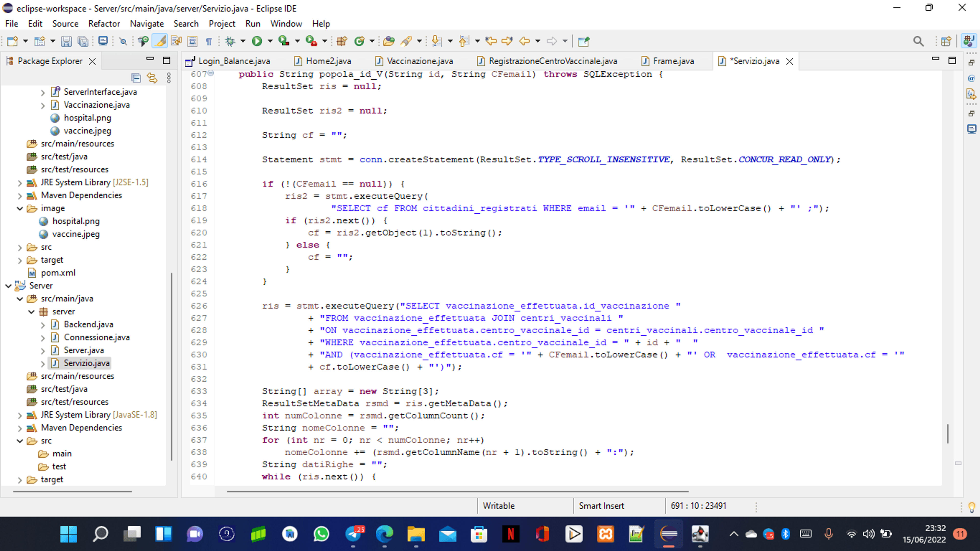Collapse the Server project node
The height and width of the screenshot is (551, 980).
click(8, 286)
